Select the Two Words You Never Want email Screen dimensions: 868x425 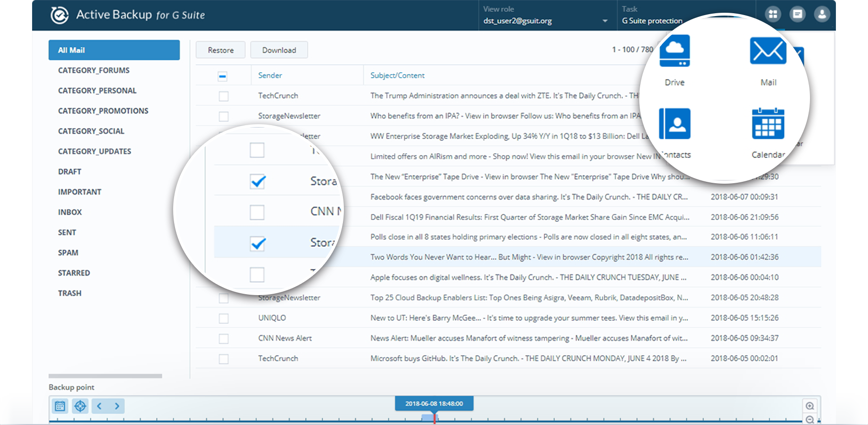pos(529,257)
